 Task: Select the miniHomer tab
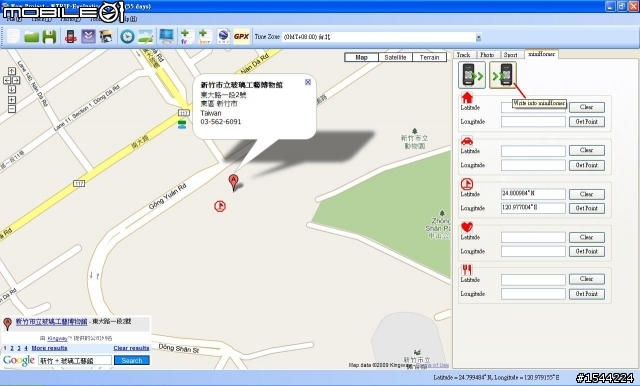[x=541, y=54]
